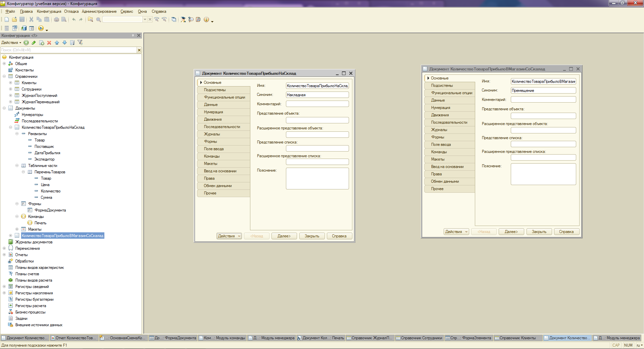This screenshot has height=349, width=644.
Task: Click the Open file toolbar icon
Action: tap(14, 19)
